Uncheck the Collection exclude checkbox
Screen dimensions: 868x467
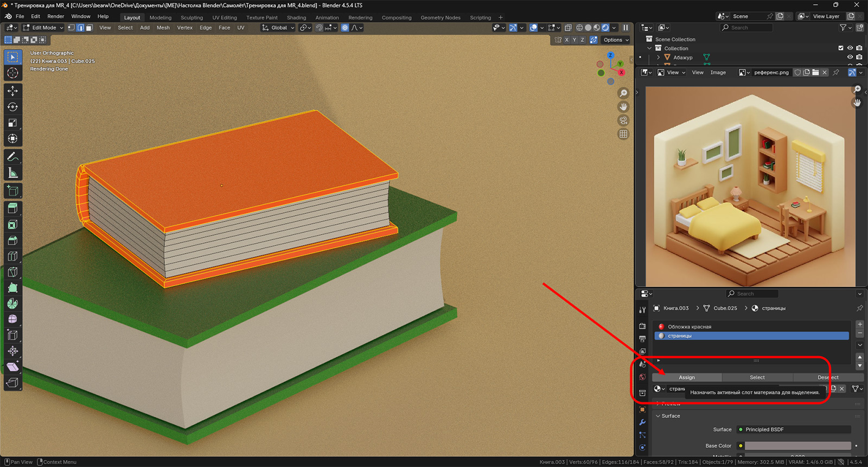pyautogui.click(x=841, y=48)
